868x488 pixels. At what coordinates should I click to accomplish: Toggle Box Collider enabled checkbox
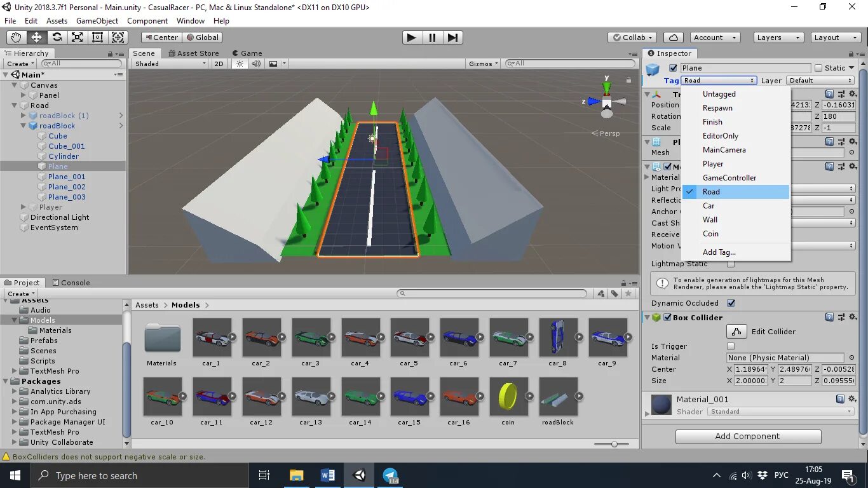[x=668, y=317]
